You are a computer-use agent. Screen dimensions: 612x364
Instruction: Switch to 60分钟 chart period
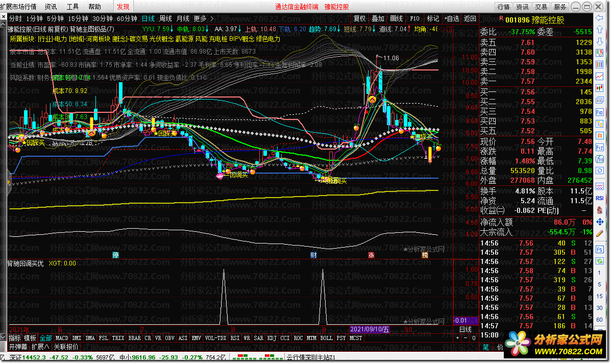(x=127, y=18)
